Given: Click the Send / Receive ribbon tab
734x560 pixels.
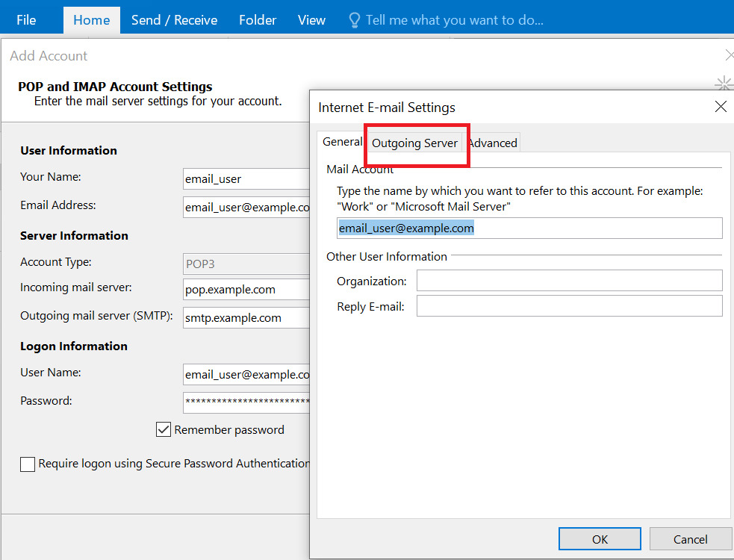Looking at the screenshot, I should click(174, 19).
